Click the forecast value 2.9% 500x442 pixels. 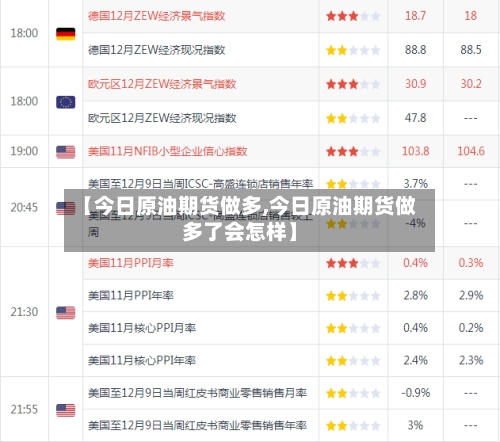click(471, 295)
